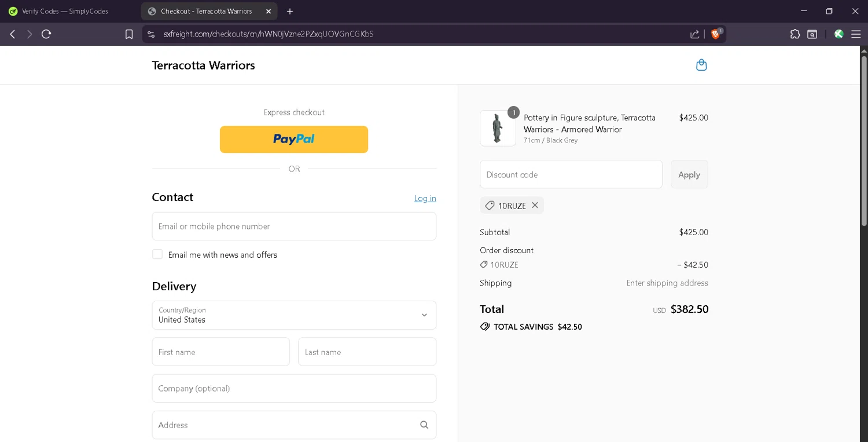Pay with the PayPal express button

click(x=294, y=140)
